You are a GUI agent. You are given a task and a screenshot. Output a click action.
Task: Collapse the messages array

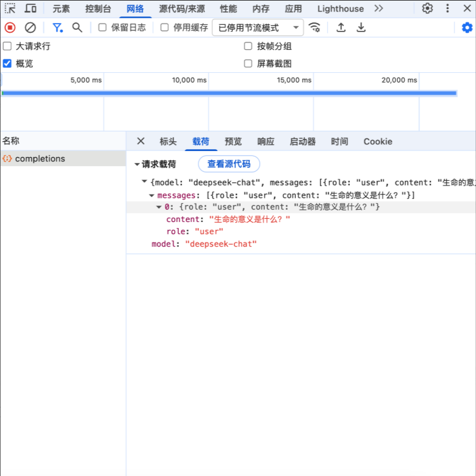point(152,195)
